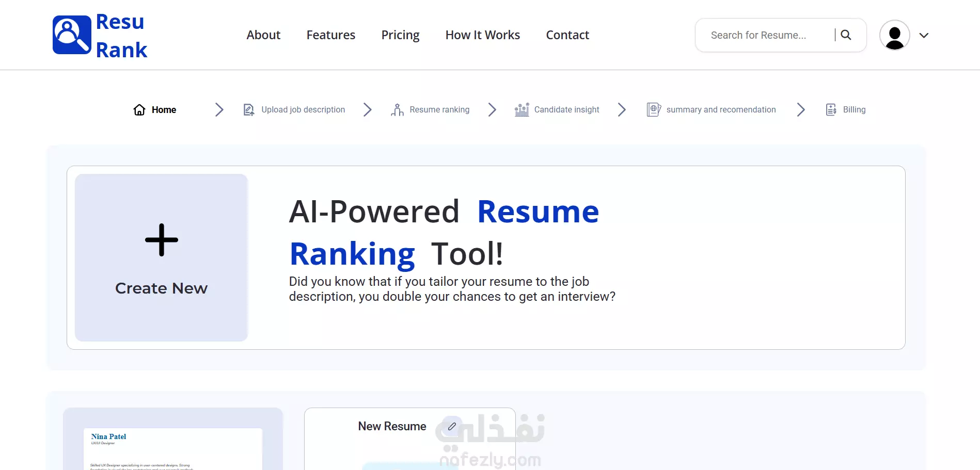
Task: Click the magnifying glass search icon
Action: pos(846,35)
